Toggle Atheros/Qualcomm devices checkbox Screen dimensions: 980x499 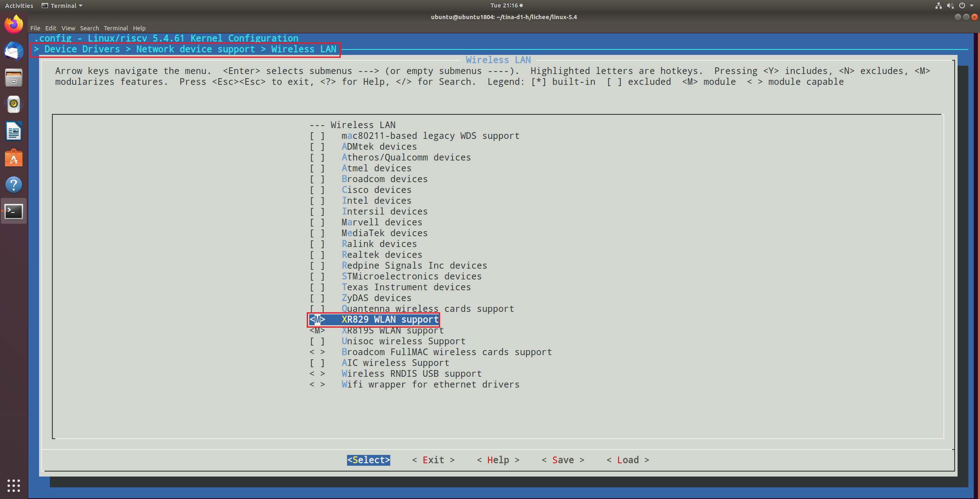tap(317, 158)
